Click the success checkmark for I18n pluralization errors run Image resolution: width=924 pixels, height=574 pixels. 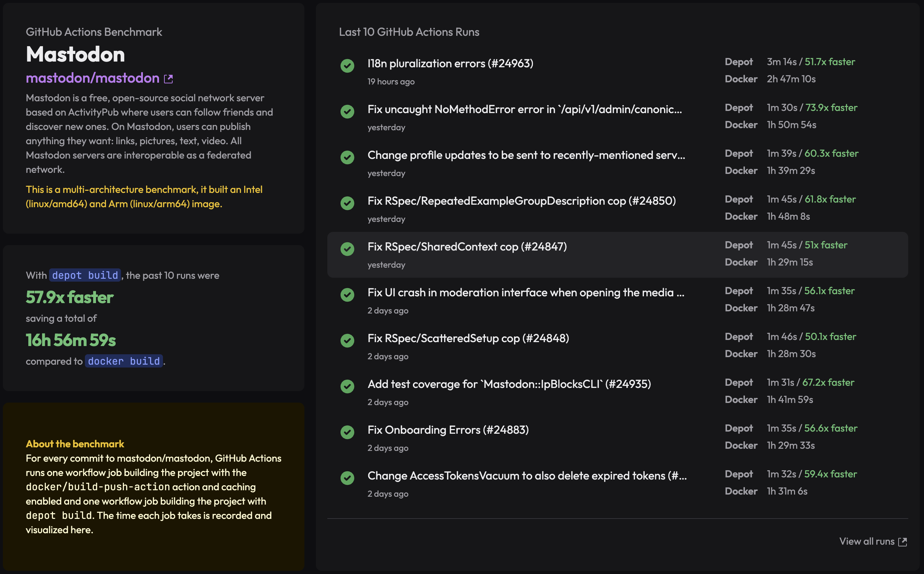[x=347, y=66]
